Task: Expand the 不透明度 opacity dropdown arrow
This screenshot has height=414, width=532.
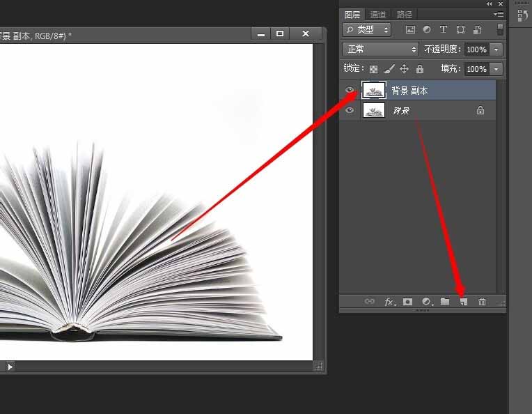Action: pos(496,49)
